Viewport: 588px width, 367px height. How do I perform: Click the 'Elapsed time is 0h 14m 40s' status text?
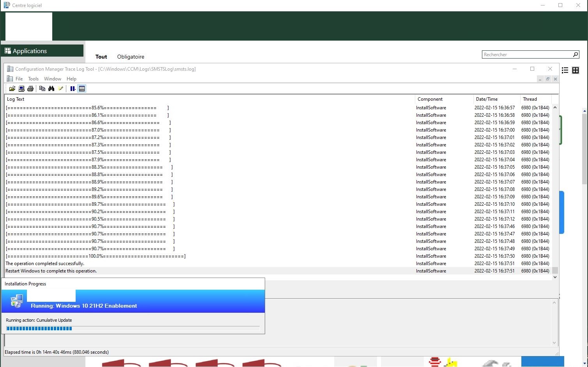click(x=57, y=352)
